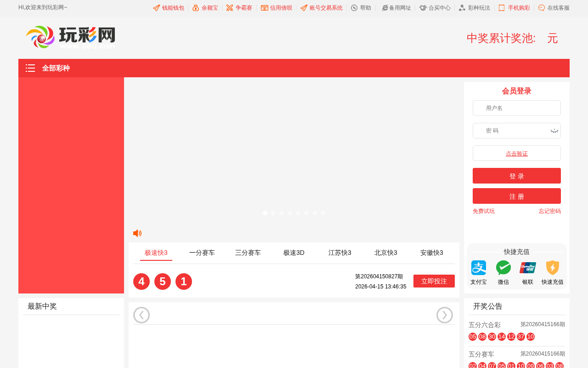The width and height of the screenshot is (588, 368).
Task: Toggle password visibility eye icon
Action: pyautogui.click(x=554, y=131)
